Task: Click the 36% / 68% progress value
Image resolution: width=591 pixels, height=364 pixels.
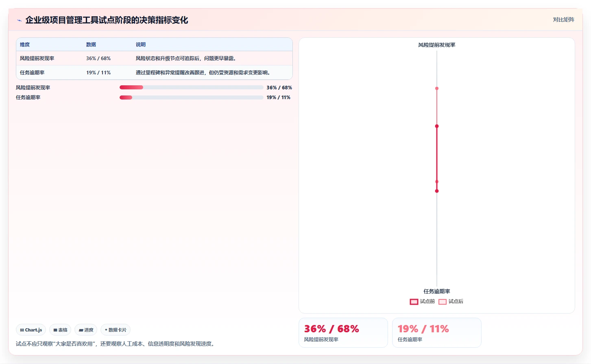Action: (279, 88)
